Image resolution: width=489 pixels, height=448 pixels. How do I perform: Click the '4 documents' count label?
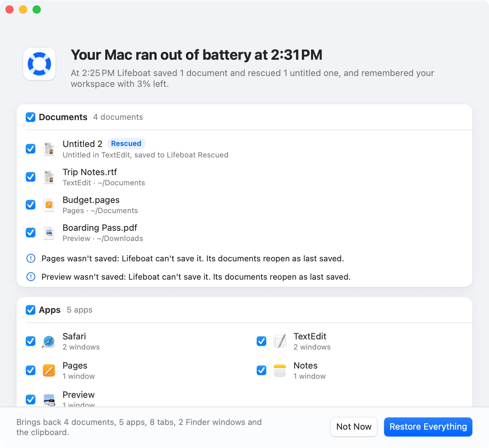[118, 117]
